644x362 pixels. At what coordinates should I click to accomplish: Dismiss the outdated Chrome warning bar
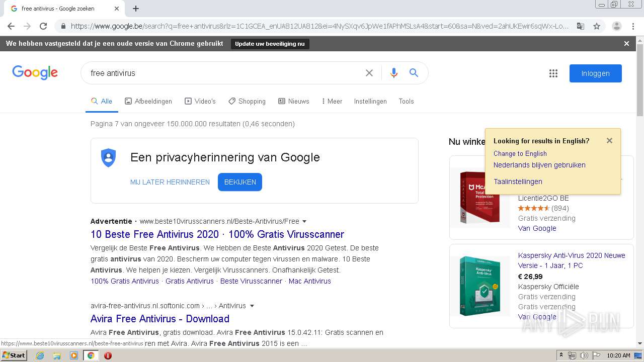[626, 44]
